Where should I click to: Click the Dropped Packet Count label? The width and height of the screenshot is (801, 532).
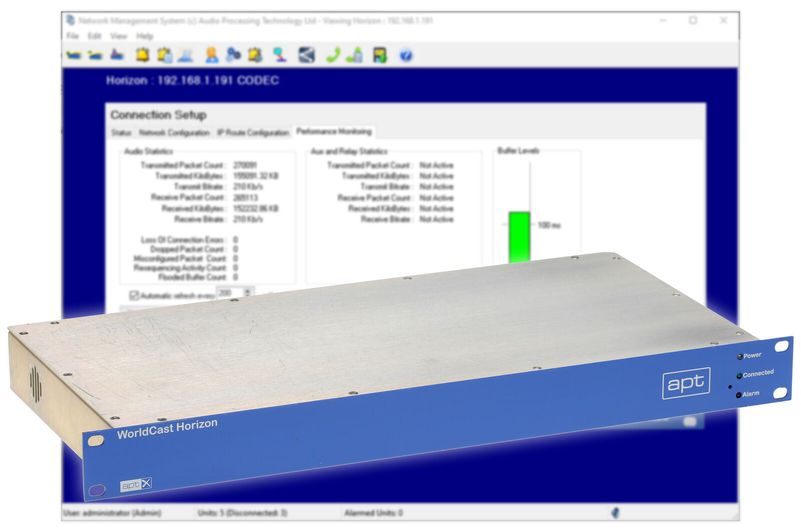(188, 249)
